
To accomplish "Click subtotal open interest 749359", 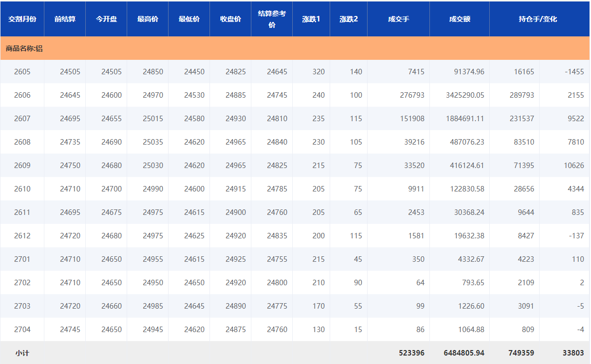I will pos(521,353).
